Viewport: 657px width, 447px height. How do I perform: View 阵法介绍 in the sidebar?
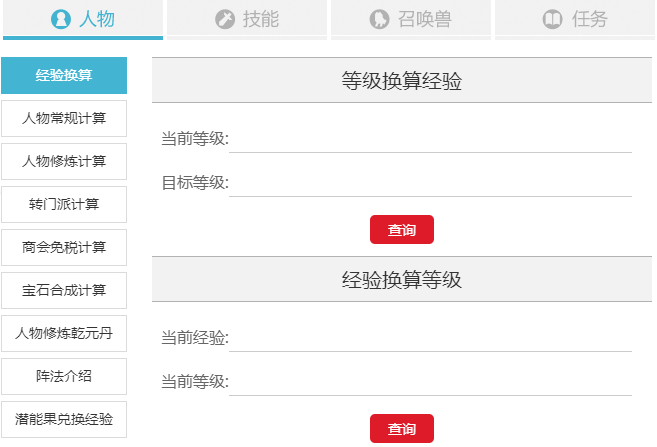64,377
